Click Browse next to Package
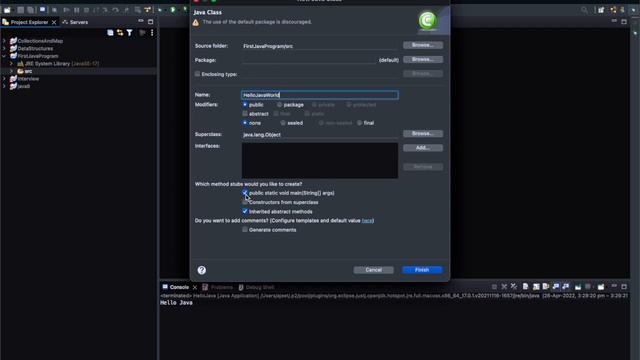The height and width of the screenshot is (360, 640). pyautogui.click(x=423, y=60)
